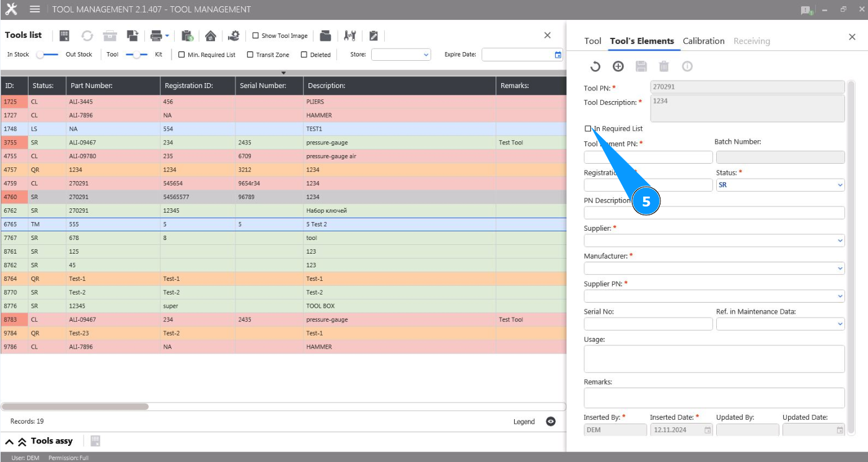Image resolution: width=868 pixels, height=462 pixels.
Task: Tick the Transit Zone checkbox
Action: [250, 55]
